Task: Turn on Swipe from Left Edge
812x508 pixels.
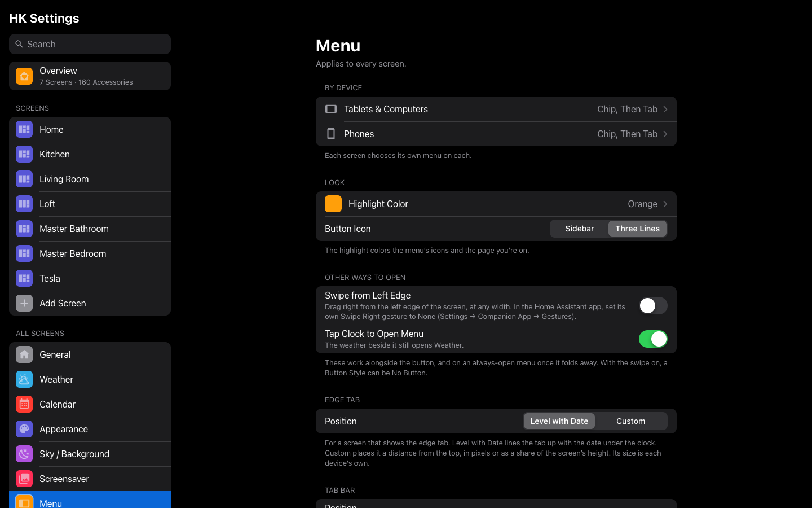Action: click(x=653, y=305)
